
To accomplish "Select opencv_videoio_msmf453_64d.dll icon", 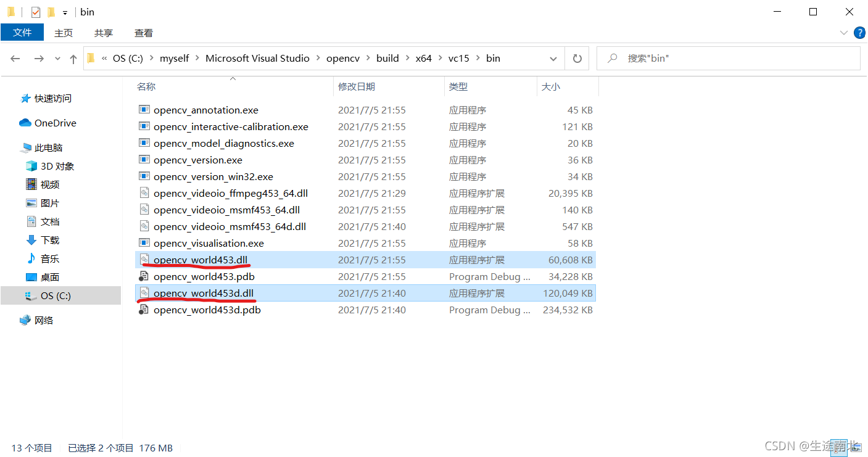I will click(x=144, y=226).
